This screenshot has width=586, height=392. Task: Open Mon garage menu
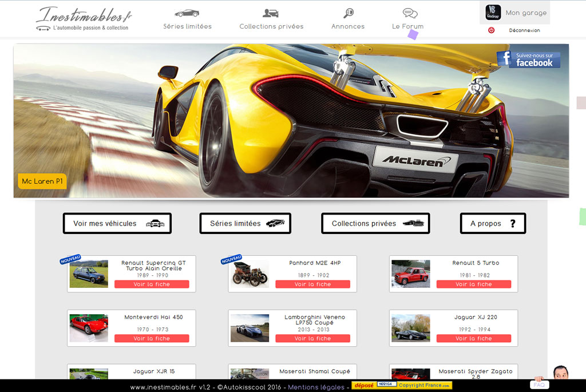point(526,13)
